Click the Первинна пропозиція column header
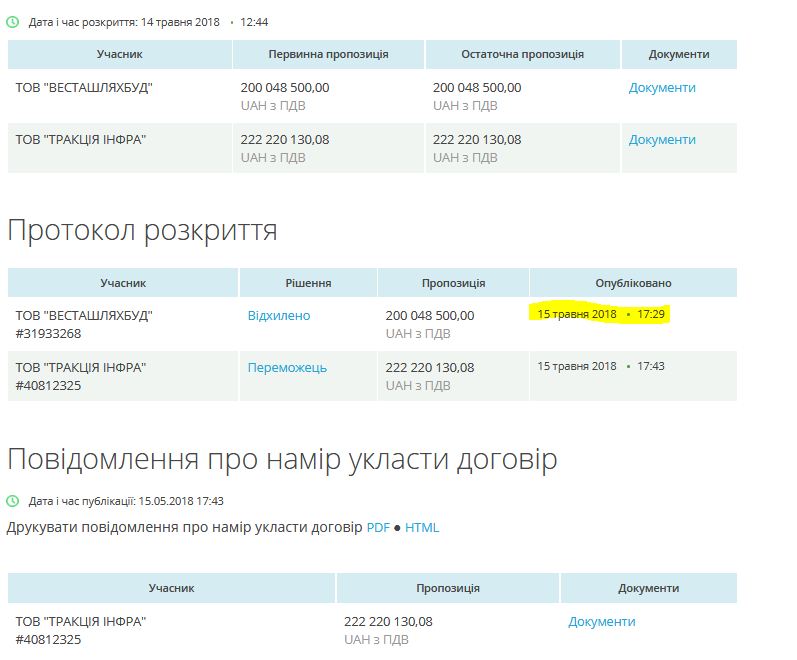This screenshot has height=660, width=797. (x=328, y=55)
